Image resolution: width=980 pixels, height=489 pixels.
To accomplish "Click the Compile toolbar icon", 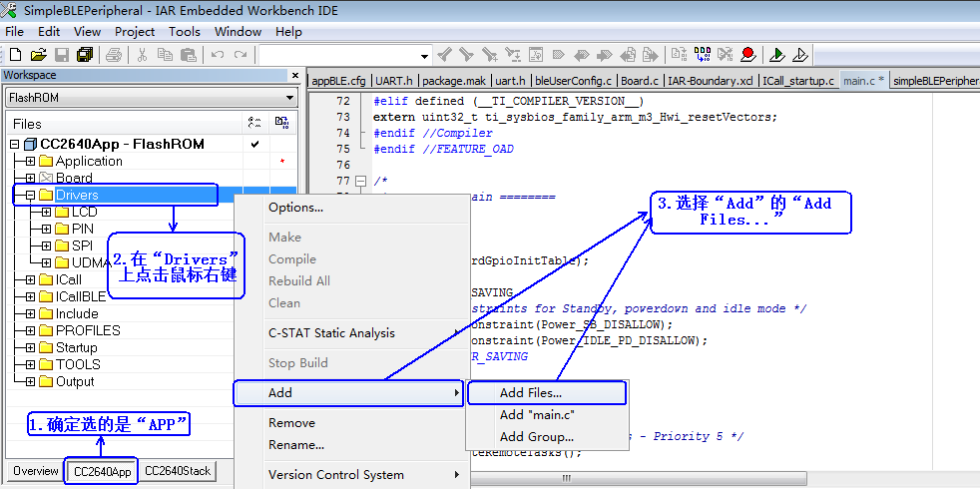I will point(679,55).
